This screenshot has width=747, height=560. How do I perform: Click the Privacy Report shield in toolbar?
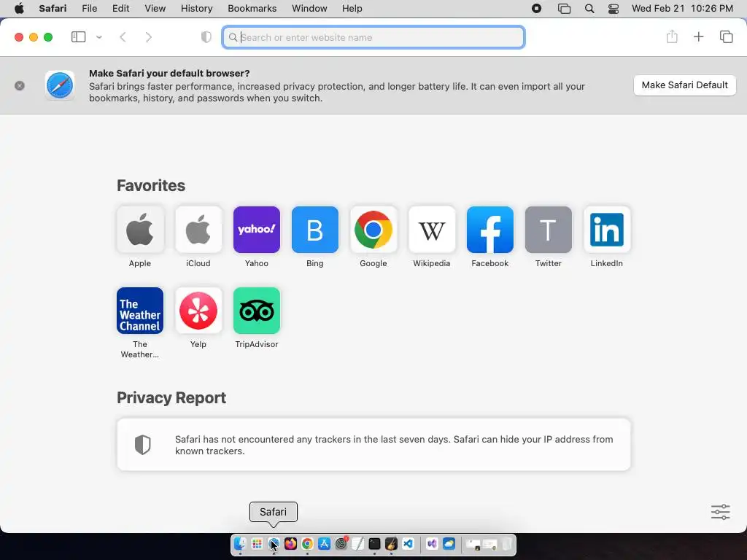(x=206, y=37)
